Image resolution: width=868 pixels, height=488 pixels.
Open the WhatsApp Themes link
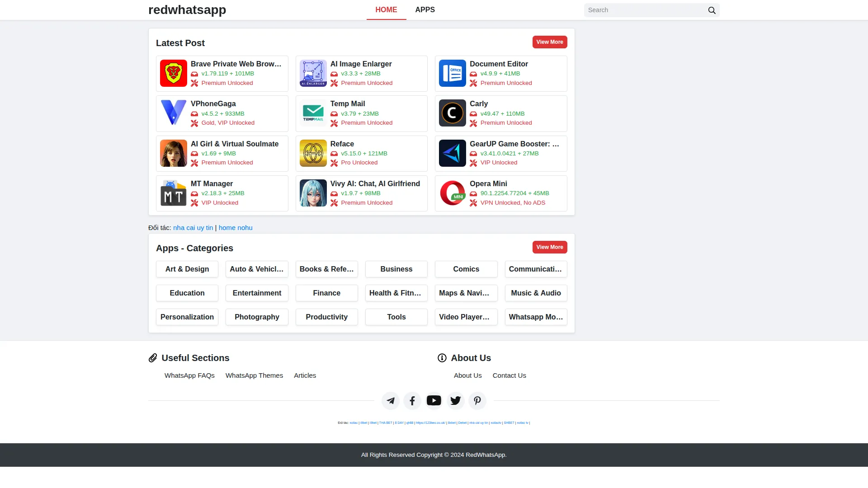[254, 375]
